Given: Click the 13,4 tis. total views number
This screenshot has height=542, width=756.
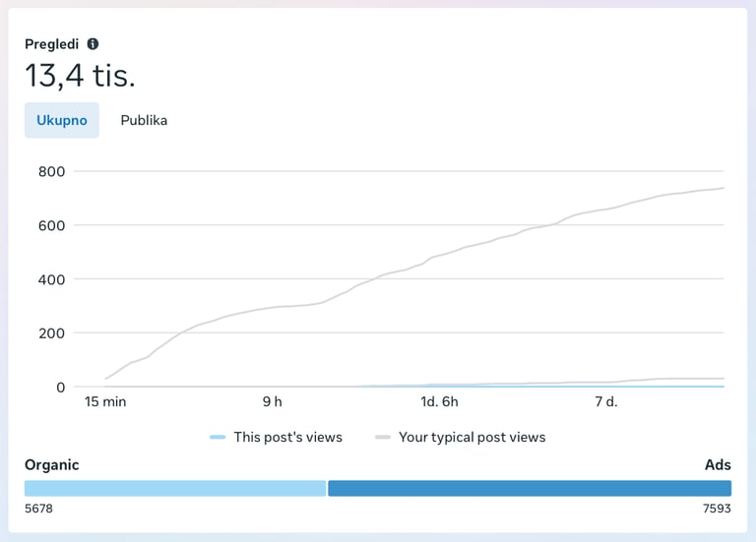Looking at the screenshot, I should click(80, 76).
